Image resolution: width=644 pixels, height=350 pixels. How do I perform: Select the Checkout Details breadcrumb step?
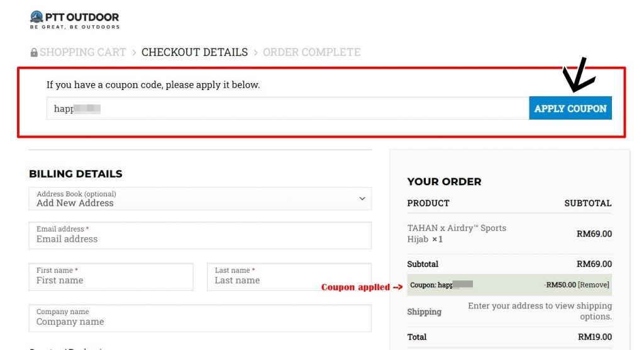(x=194, y=52)
